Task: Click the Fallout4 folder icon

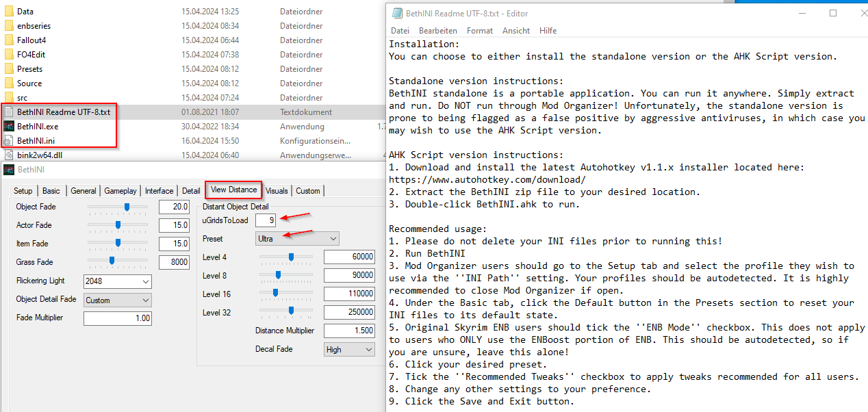Action: (9, 40)
